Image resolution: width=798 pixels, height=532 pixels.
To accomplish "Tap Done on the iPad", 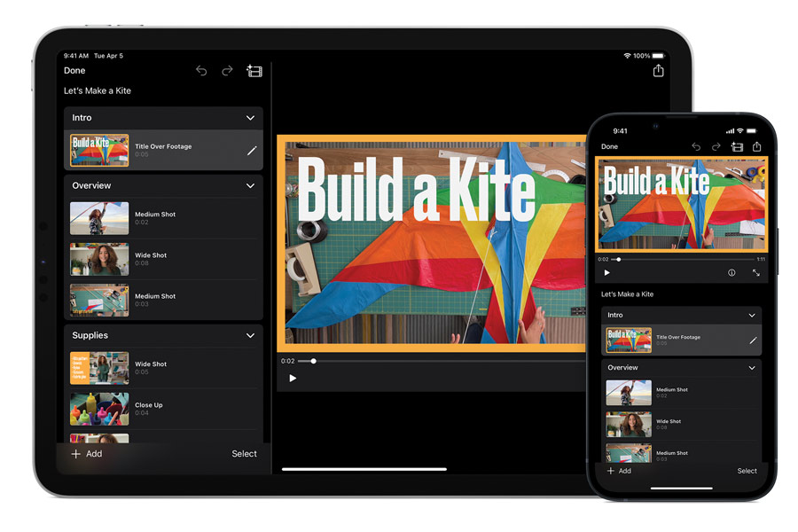I will [74, 71].
